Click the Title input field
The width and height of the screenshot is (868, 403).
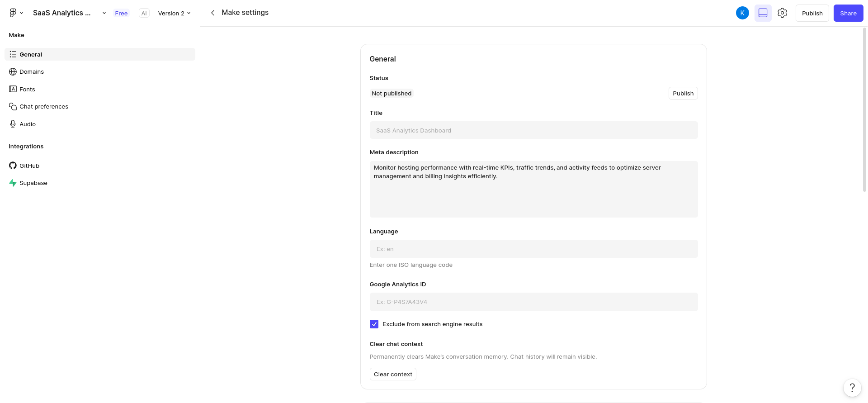[533, 130]
